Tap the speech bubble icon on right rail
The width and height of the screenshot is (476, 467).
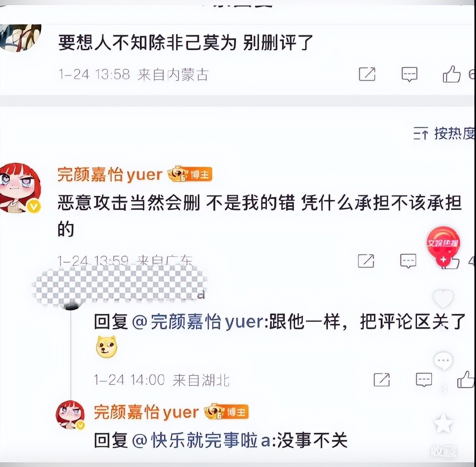tap(444, 361)
